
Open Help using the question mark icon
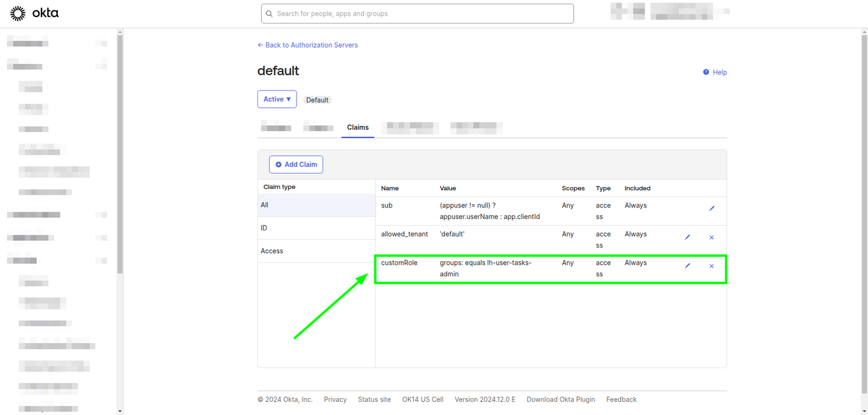[x=706, y=72]
